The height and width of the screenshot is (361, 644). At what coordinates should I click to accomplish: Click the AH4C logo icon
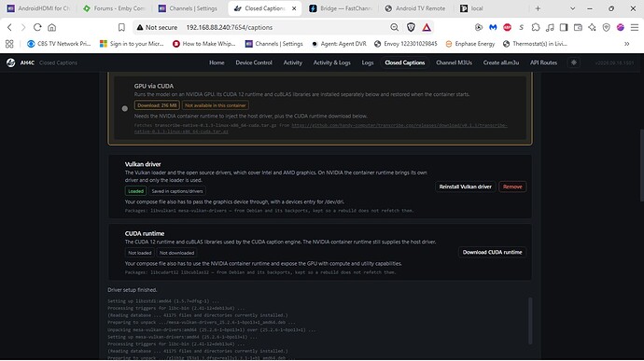pos(10,62)
